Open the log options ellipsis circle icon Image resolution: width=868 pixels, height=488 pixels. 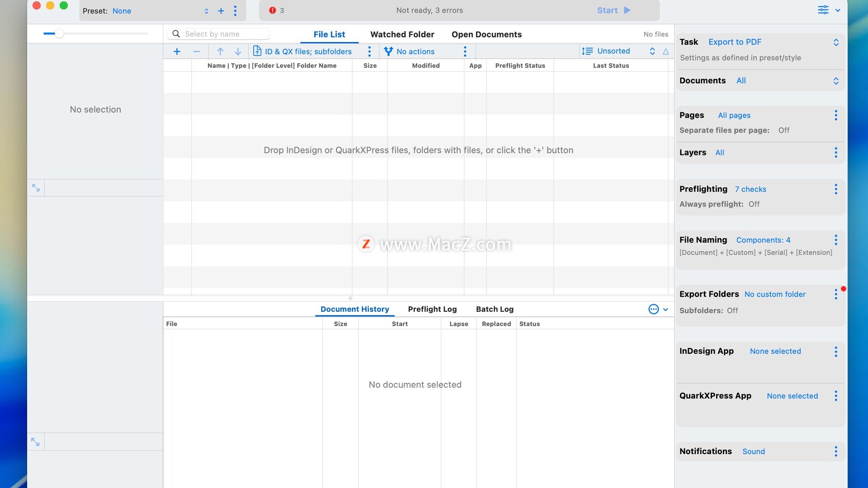point(653,309)
